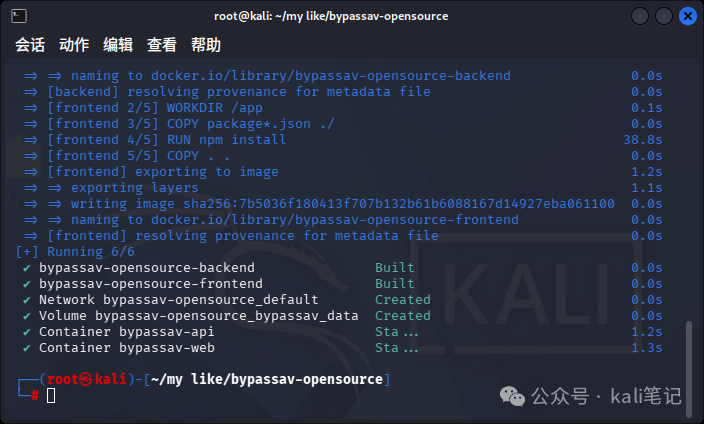Click the terminal vertical scrollbar
The width and height of the screenshot is (704, 424).
tap(689, 369)
